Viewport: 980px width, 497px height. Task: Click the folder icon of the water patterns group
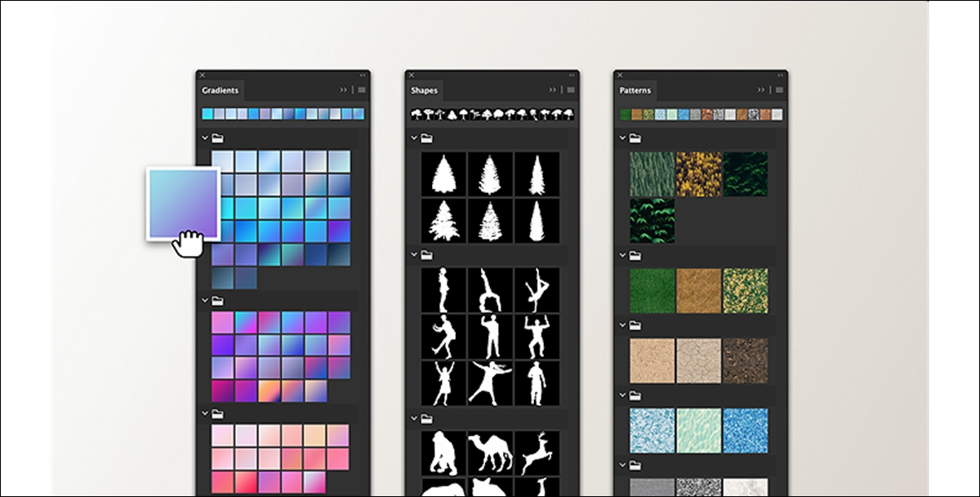[x=636, y=396]
